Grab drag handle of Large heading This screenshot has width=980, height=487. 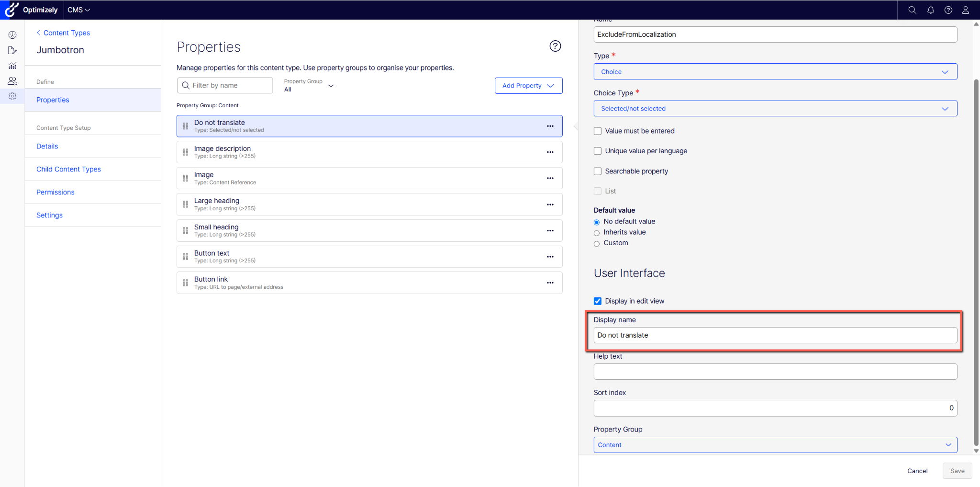coord(186,204)
